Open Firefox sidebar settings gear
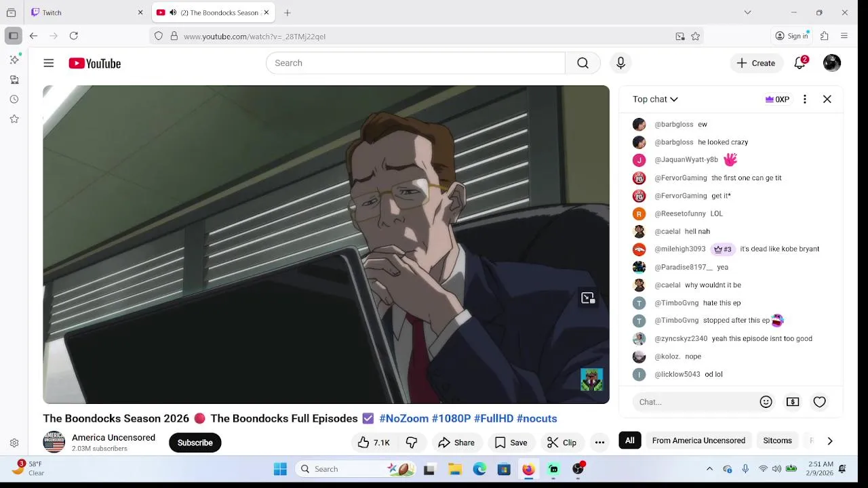The width and height of the screenshot is (868, 488). coord(14,443)
